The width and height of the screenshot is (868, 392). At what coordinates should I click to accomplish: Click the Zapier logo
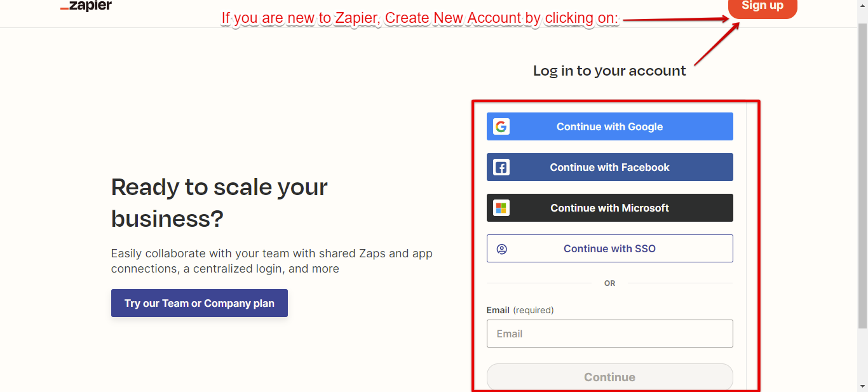86,6
